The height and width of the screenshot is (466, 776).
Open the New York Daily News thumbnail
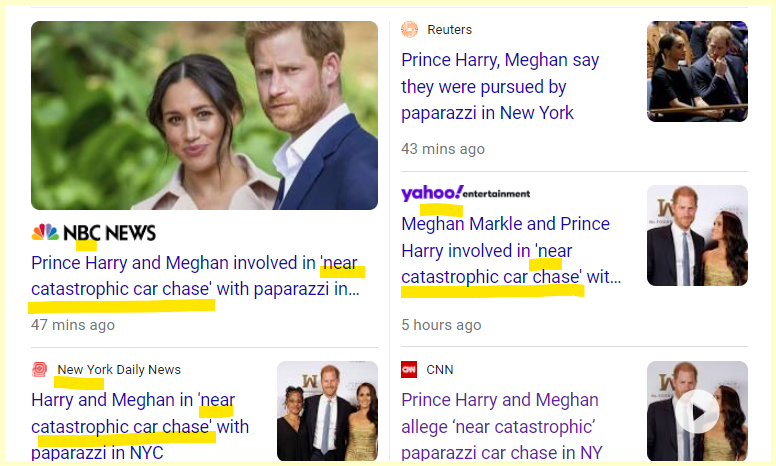click(x=327, y=410)
